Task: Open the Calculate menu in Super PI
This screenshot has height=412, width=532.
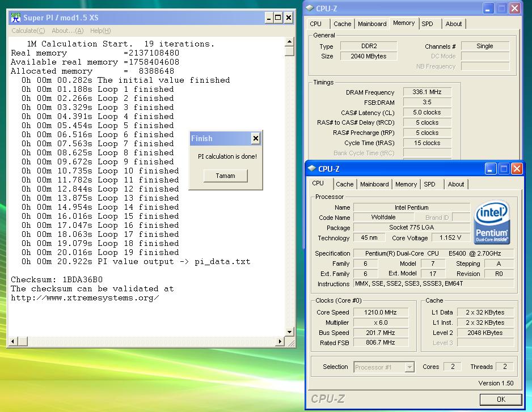Action: tap(28, 31)
